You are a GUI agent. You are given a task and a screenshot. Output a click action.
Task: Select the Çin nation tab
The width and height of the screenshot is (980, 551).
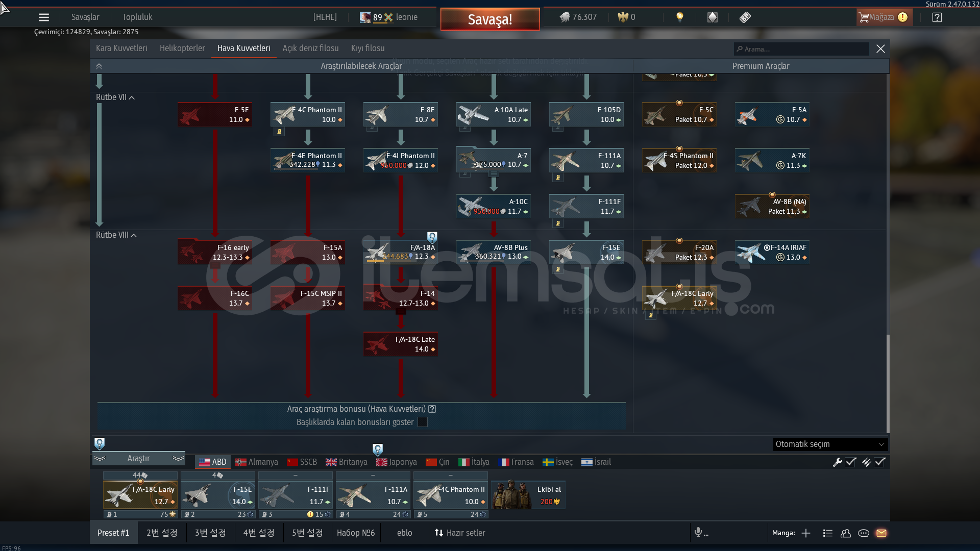click(437, 462)
